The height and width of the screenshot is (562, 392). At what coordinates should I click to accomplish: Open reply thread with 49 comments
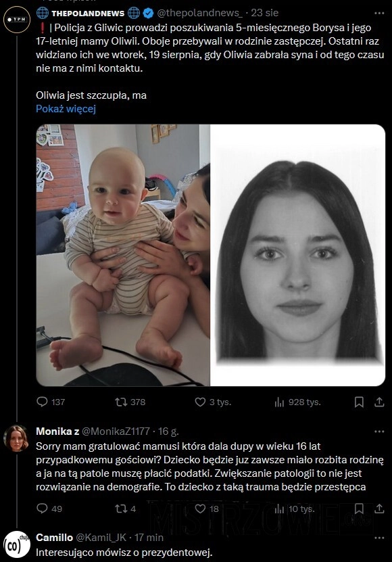click(x=49, y=509)
